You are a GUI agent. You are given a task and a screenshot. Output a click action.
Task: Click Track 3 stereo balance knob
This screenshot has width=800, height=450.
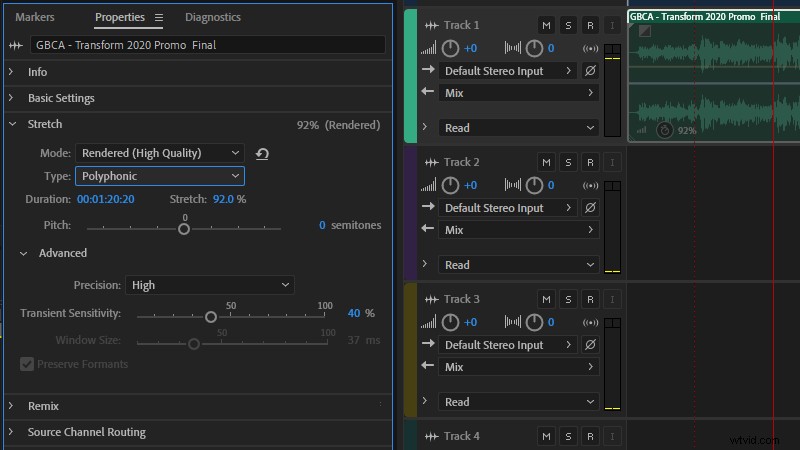coord(534,322)
